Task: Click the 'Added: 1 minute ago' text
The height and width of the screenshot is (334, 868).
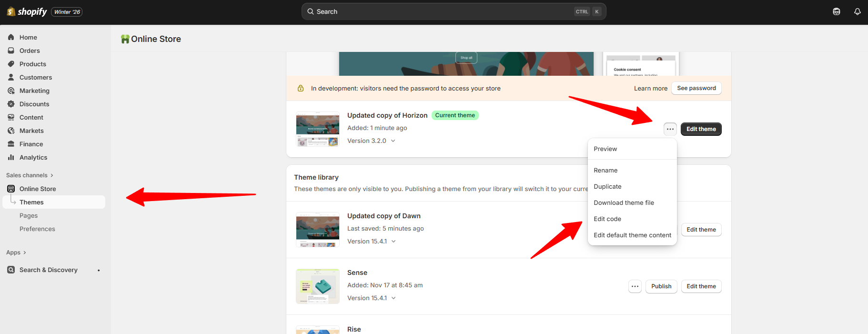Action: [x=377, y=128]
